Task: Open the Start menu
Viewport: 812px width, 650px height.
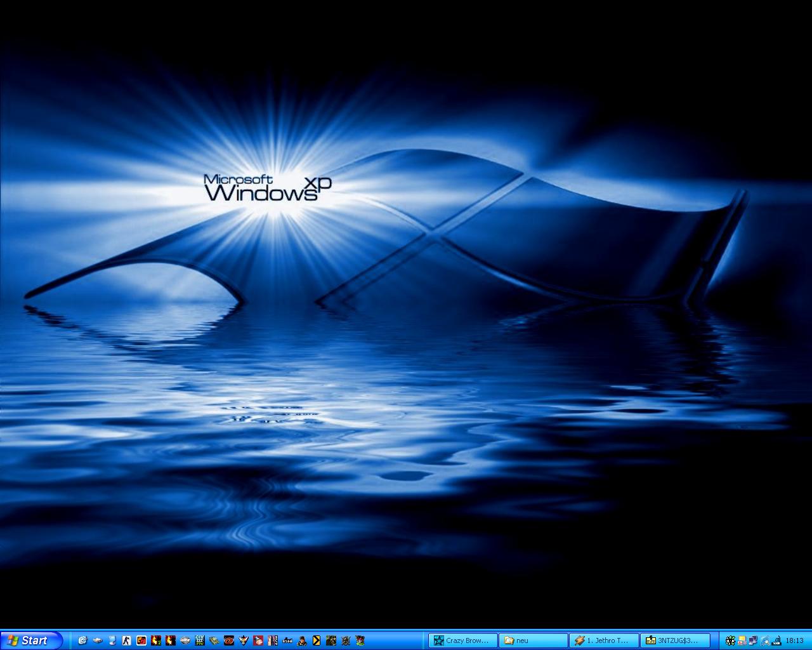Action: click(x=31, y=640)
